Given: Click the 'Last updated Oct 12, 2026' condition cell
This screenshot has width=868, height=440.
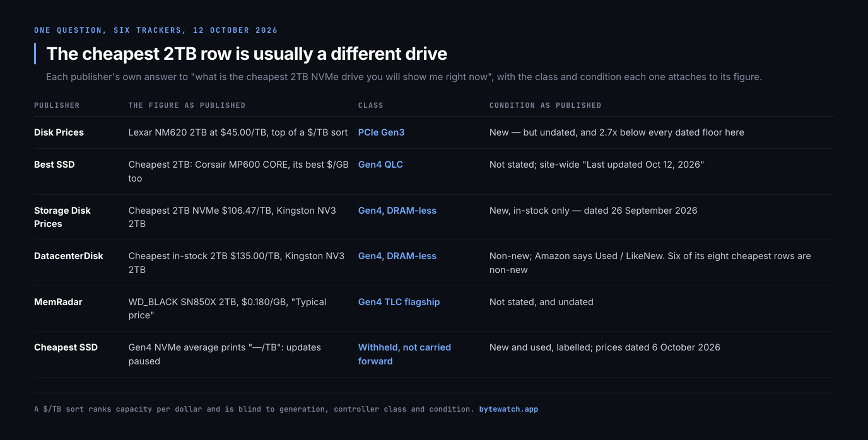Looking at the screenshot, I should pyautogui.click(x=596, y=165).
